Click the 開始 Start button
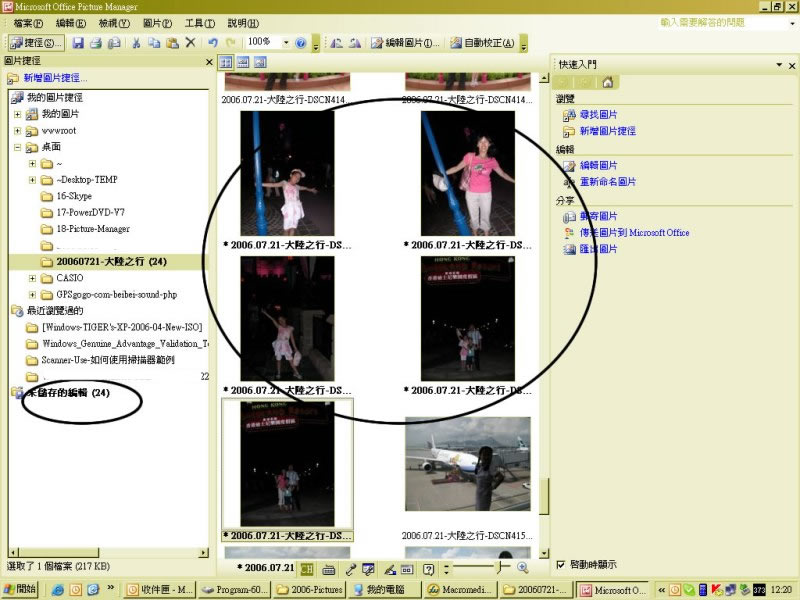800x600 pixels. [20, 590]
